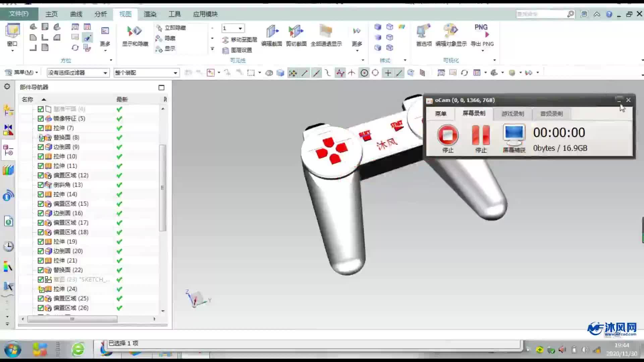Image resolution: width=644 pixels, height=362 pixels.
Task: Uncheck the 替换面 (22) checkbox
Action: coord(41,270)
